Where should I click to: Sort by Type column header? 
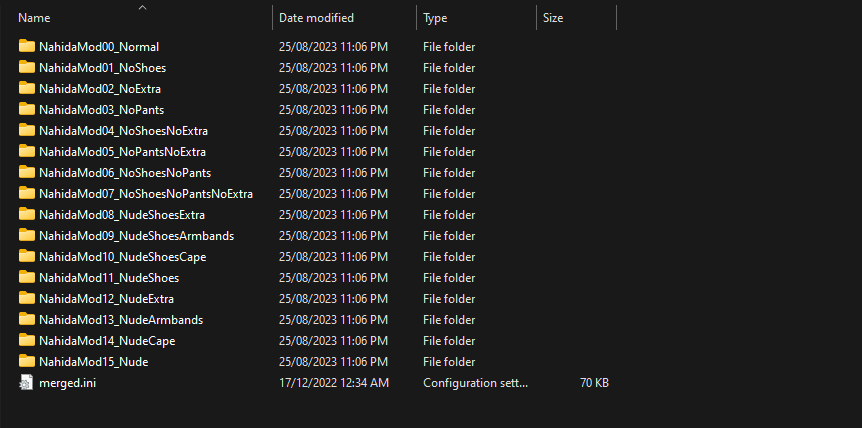(x=435, y=18)
